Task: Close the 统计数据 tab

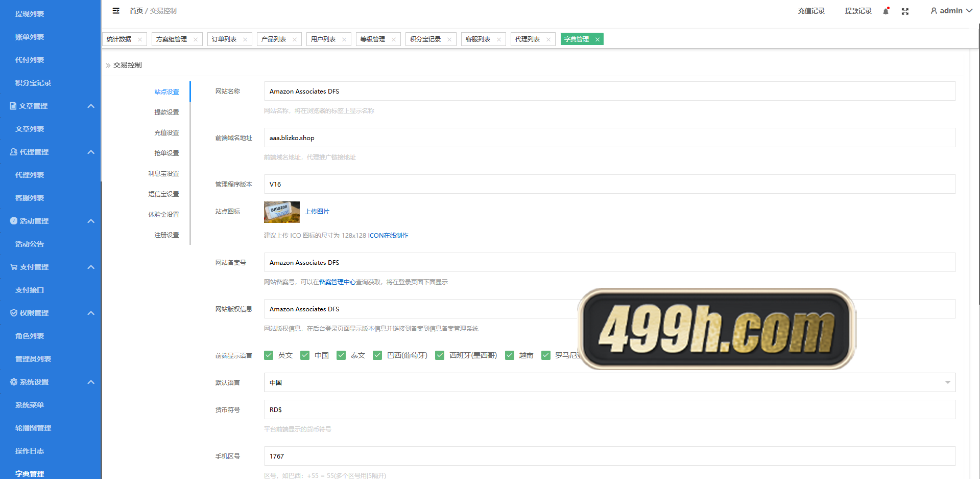Action: [140, 39]
